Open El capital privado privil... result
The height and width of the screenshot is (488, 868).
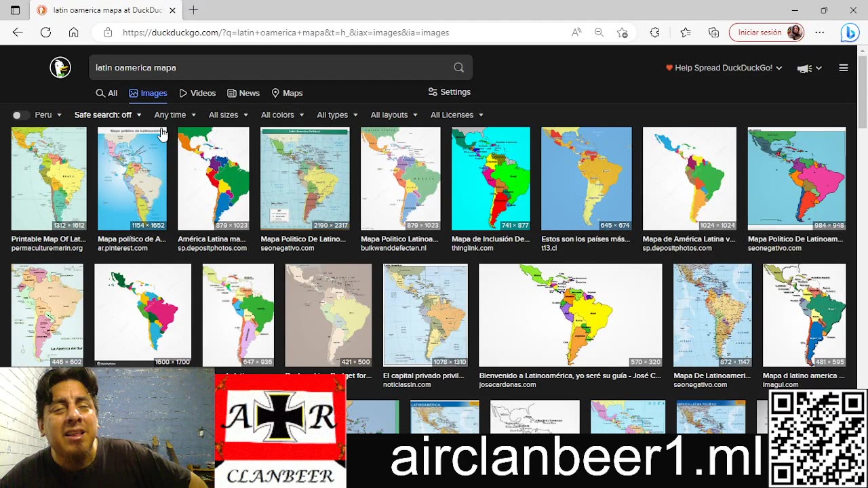tap(424, 375)
